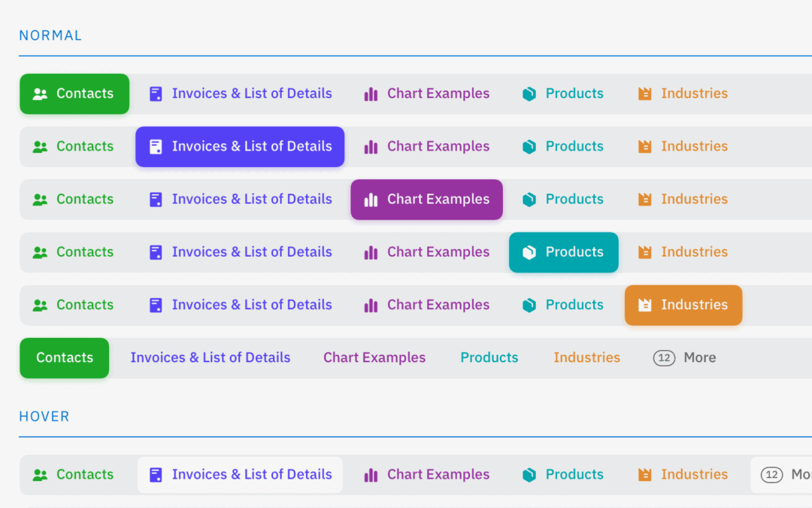Click the 12 count badge in the Hover row
This screenshot has height=508, width=812.
(x=772, y=475)
